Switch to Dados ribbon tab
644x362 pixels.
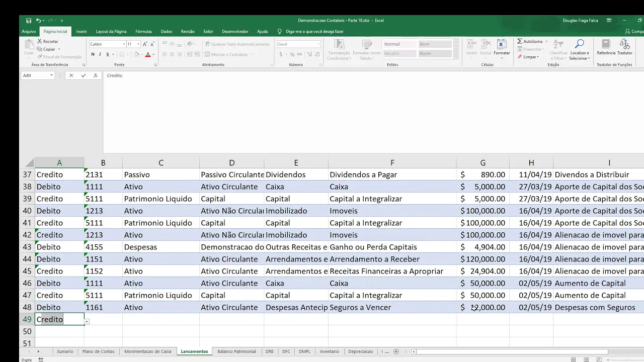pos(167,31)
